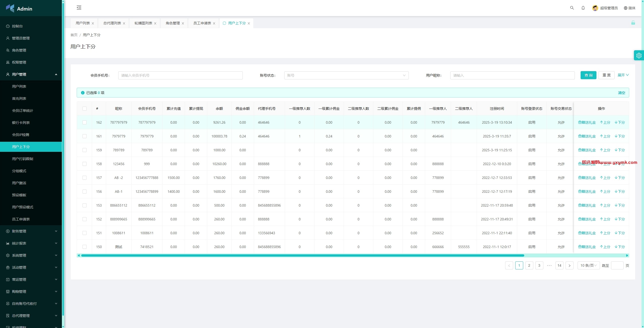Open the 账号状态 dropdown
This screenshot has width=644, height=328.
pyautogui.click(x=346, y=75)
